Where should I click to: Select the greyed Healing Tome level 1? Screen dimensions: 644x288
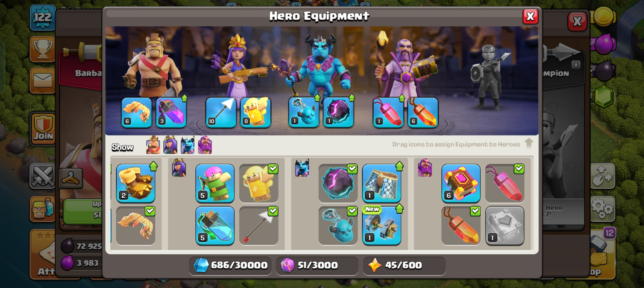[x=505, y=226]
